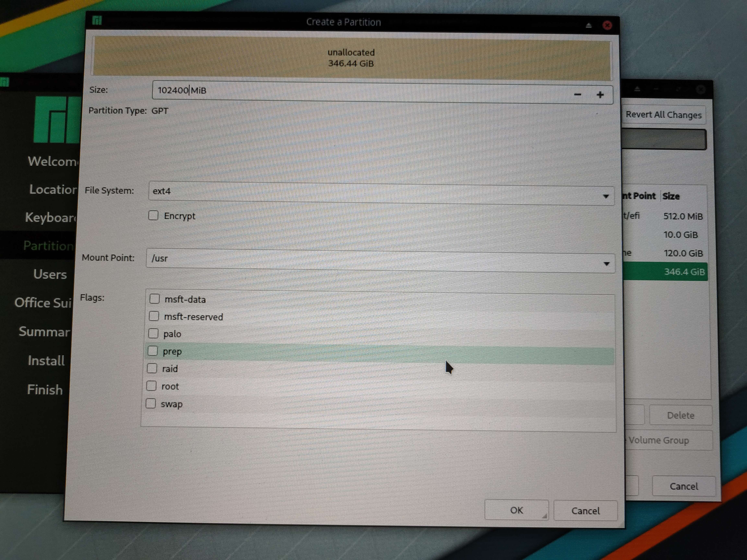Select Office Suite step in installer sidebar
The width and height of the screenshot is (747, 560).
pyautogui.click(x=43, y=303)
